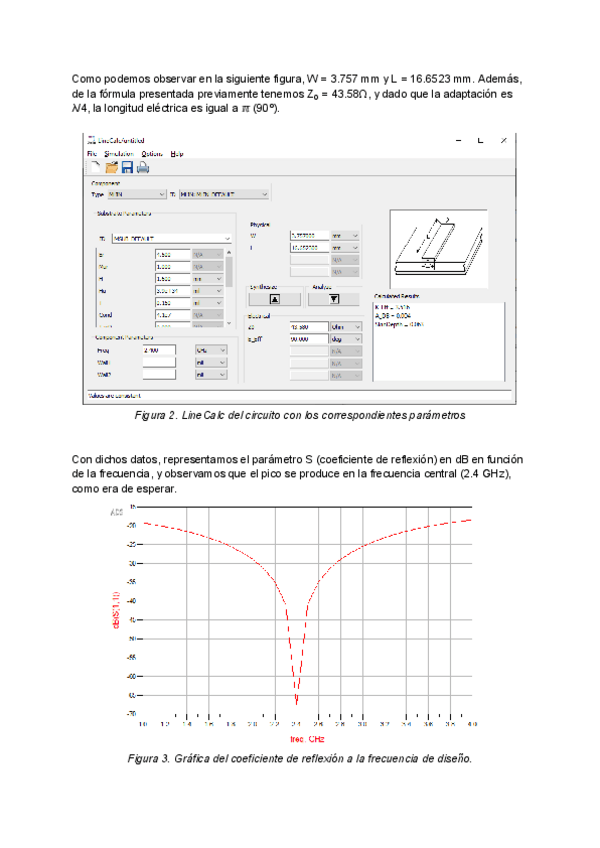Click the 'freq, GHz' x-axis label
The height and width of the screenshot is (848, 600).
(x=307, y=739)
